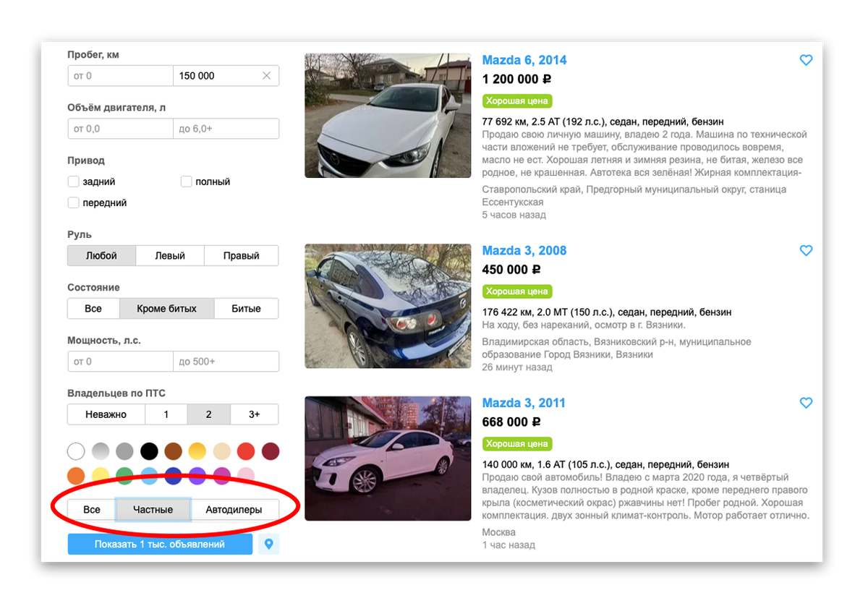Focus power 'от 0' field
This screenshot has height=606, width=868.
pos(120,361)
